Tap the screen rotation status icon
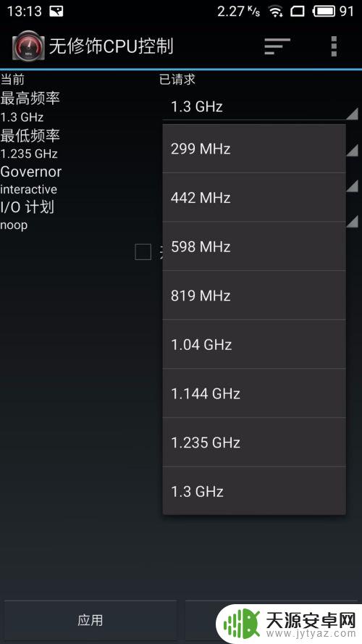Screen dimensions: 362x644 (x=298, y=12)
